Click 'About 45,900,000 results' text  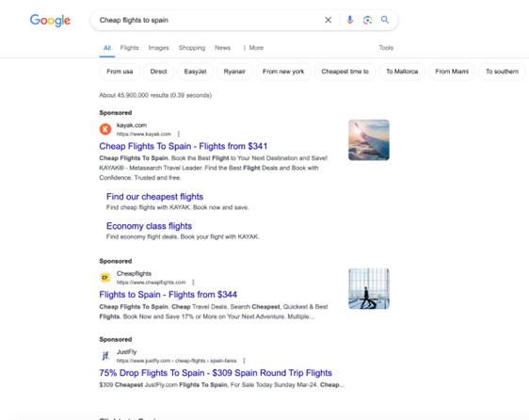[155, 95]
